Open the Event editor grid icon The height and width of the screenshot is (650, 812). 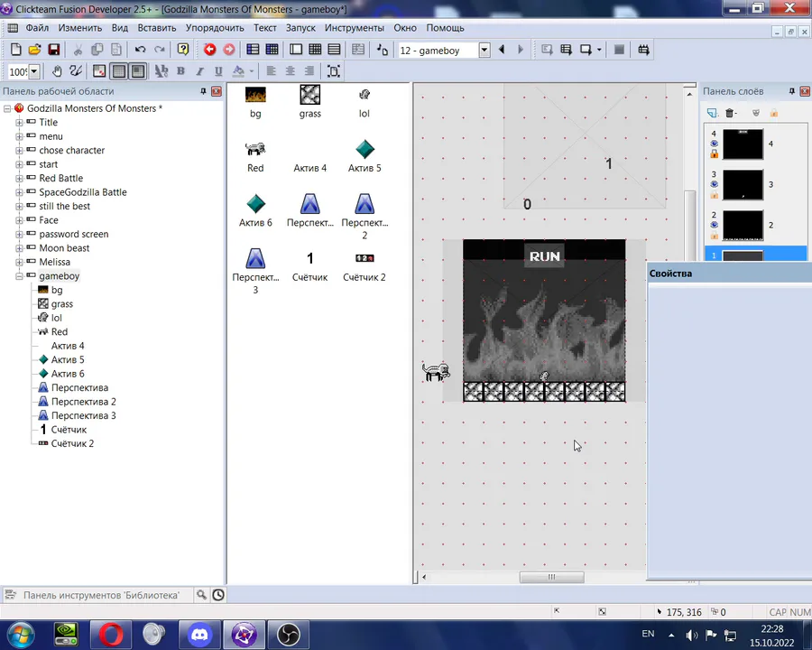315,50
